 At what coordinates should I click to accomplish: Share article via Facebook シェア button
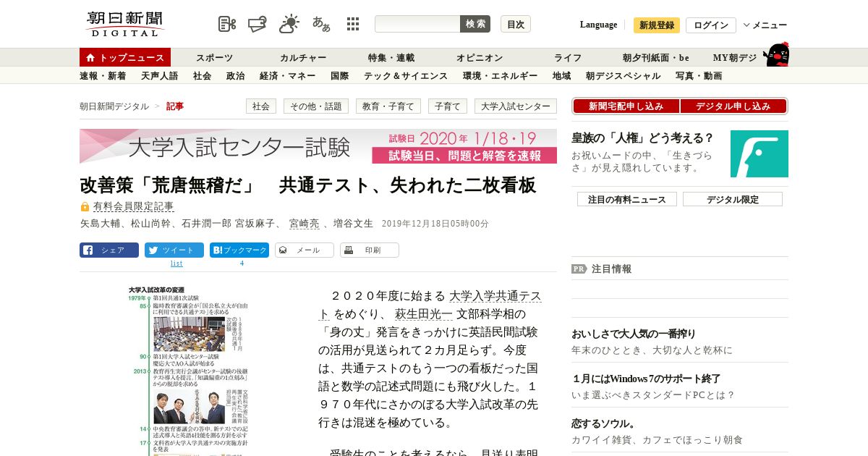click(x=109, y=250)
